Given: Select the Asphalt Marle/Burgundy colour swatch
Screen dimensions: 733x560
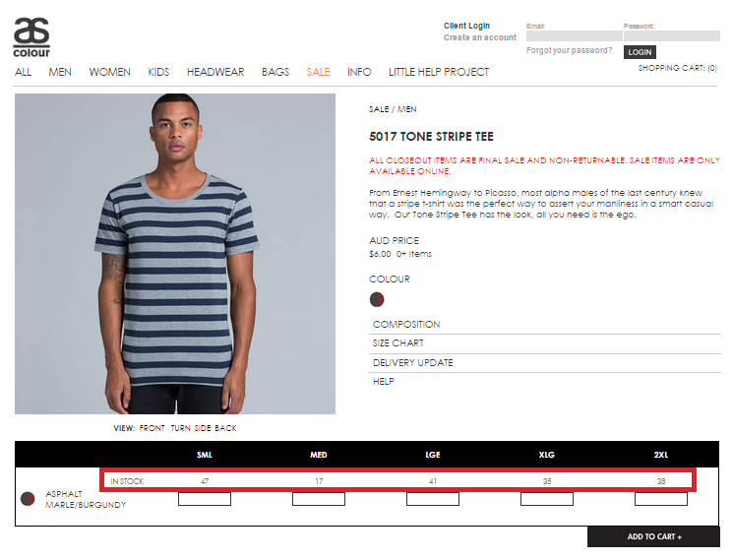Looking at the screenshot, I should coord(376,299).
